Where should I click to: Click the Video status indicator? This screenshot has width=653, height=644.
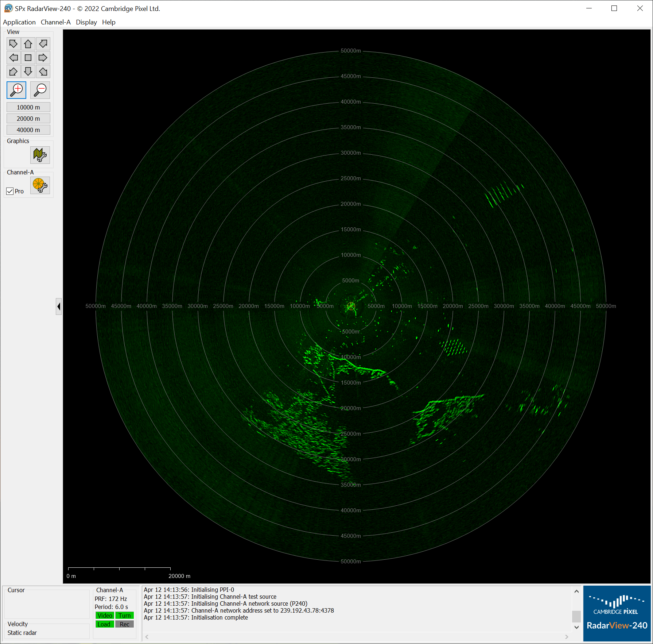105,615
